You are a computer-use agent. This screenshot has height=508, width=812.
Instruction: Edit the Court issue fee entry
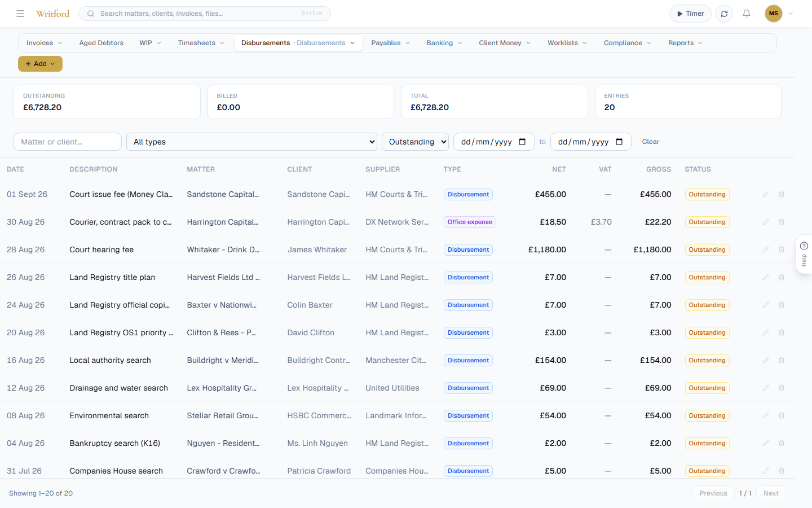click(x=766, y=194)
